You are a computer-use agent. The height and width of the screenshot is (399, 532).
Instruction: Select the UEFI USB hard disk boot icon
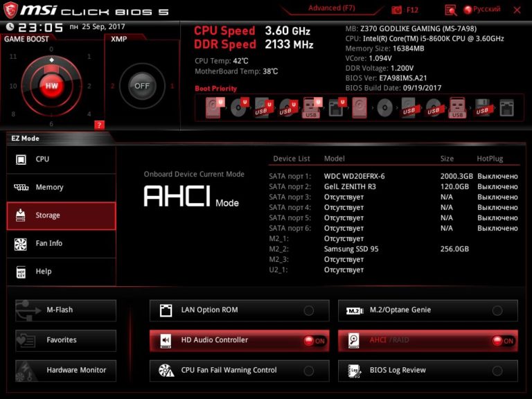[x=264, y=107]
